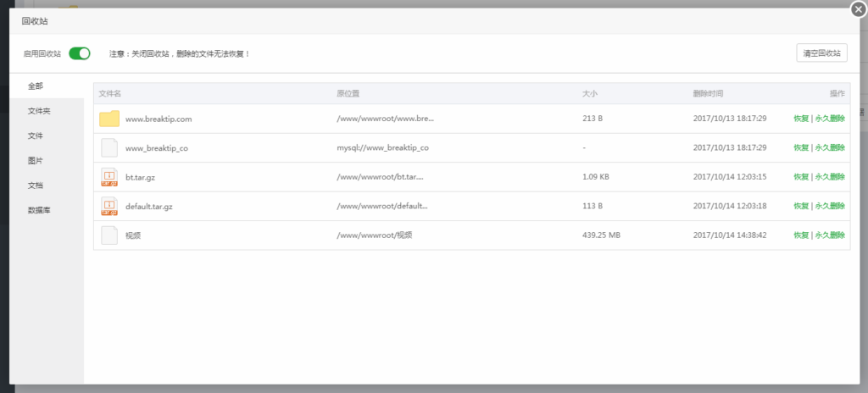Switch to the 文件夹 category

(39, 111)
